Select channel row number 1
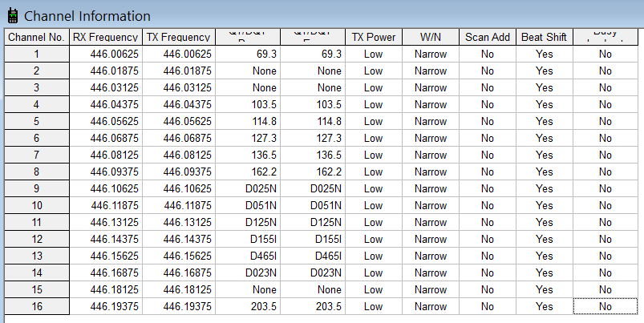This screenshot has width=644, height=323. (37, 54)
